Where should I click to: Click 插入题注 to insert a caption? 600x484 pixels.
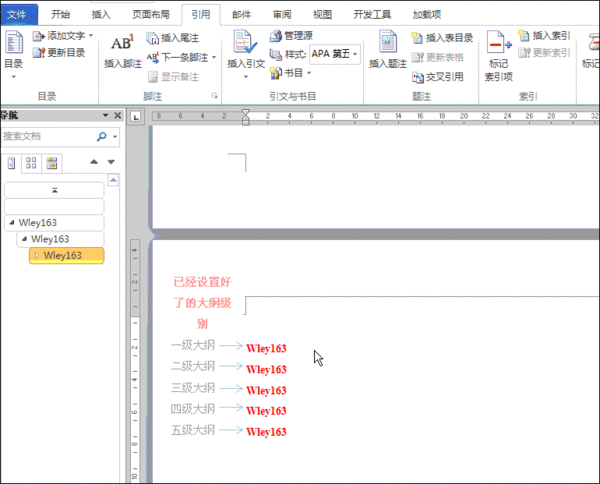[388, 50]
